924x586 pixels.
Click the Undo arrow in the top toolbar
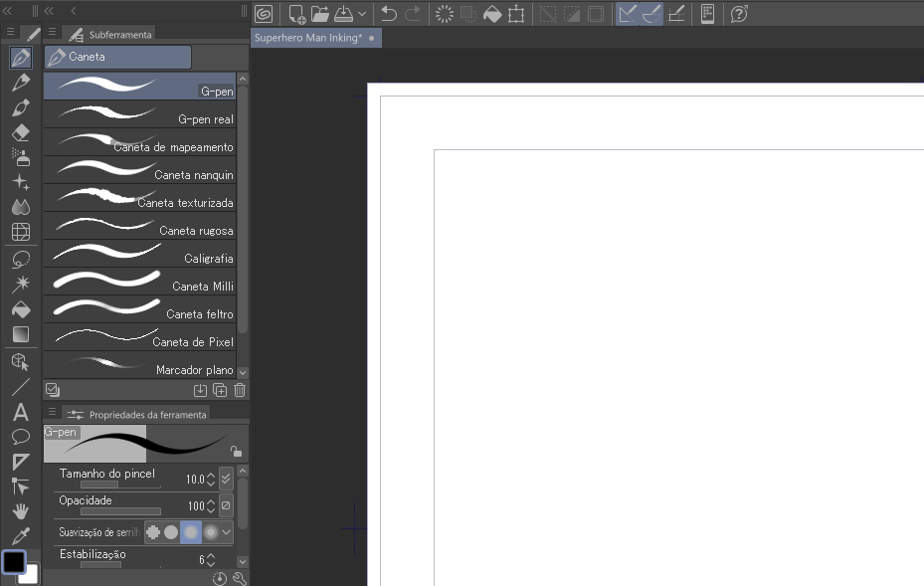[389, 14]
